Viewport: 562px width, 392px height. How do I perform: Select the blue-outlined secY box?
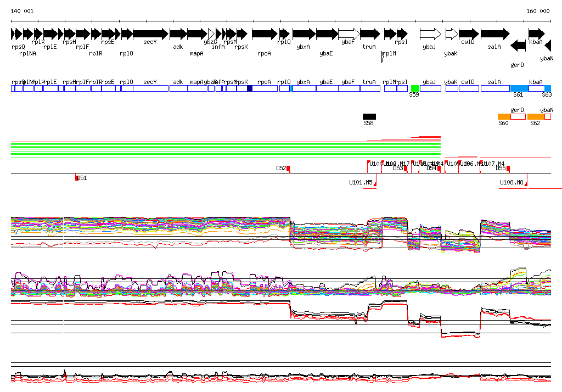150,88
